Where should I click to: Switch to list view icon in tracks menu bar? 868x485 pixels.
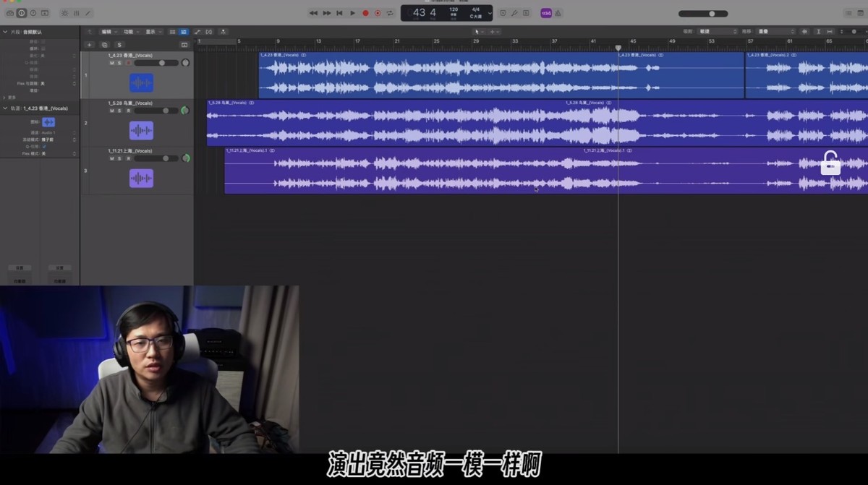click(x=172, y=32)
